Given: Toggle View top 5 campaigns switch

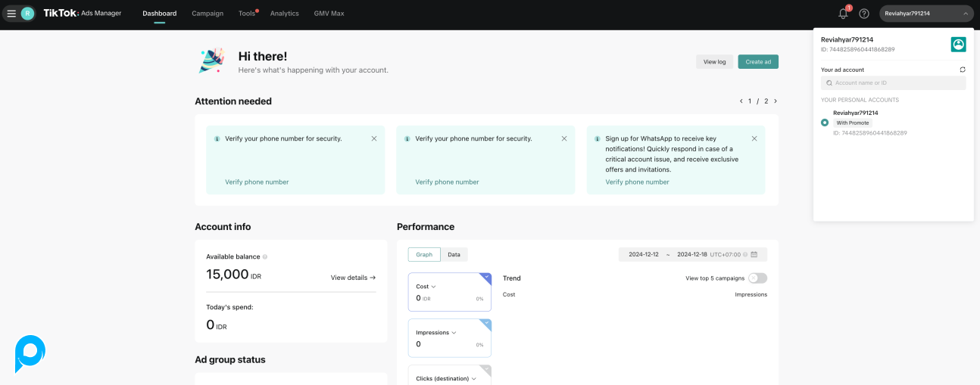Looking at the screenshot, I should (x=757, y=278).
